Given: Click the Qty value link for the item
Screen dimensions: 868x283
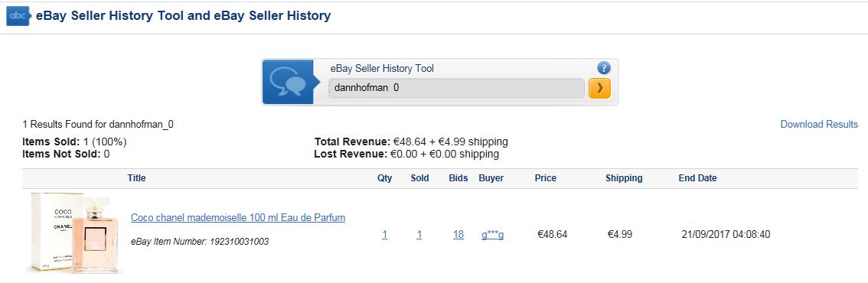Looking at the screenshot, I should coord(385,235).
